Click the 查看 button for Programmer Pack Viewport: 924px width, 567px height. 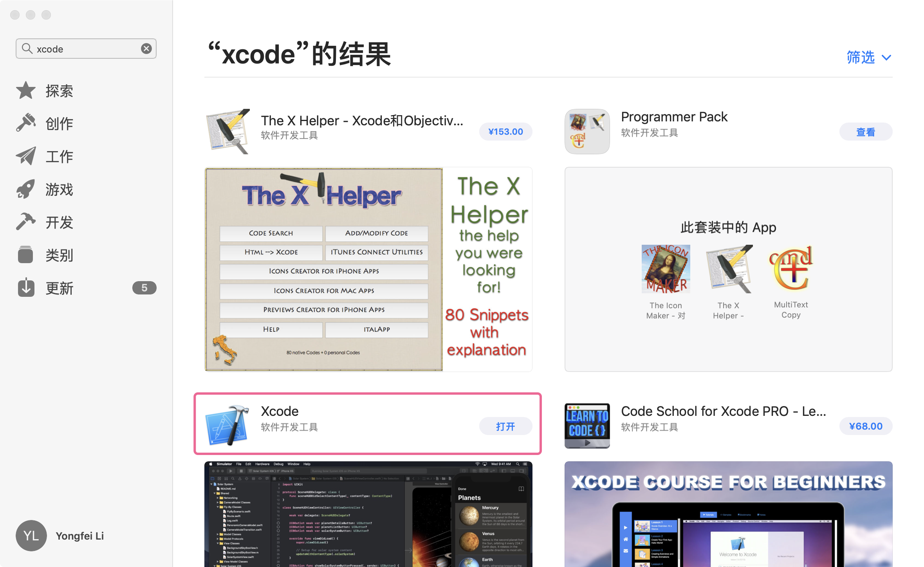(x=865, y=132)
